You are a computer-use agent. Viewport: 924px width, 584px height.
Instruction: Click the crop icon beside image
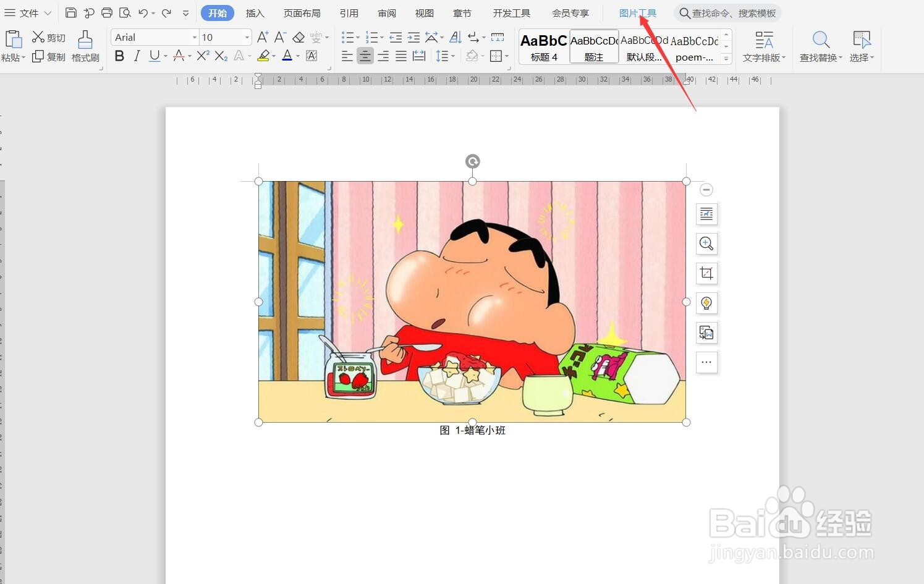(x=706, y=273)
